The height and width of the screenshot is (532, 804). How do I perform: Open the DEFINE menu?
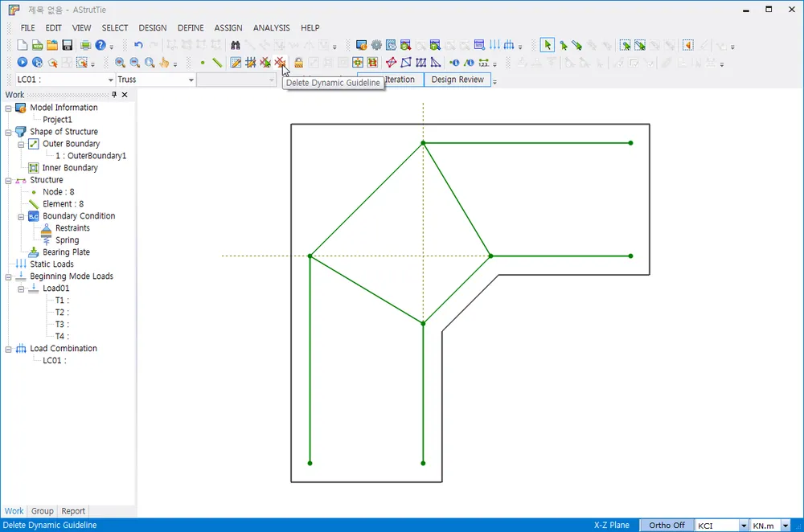click(x=191, y=27)
